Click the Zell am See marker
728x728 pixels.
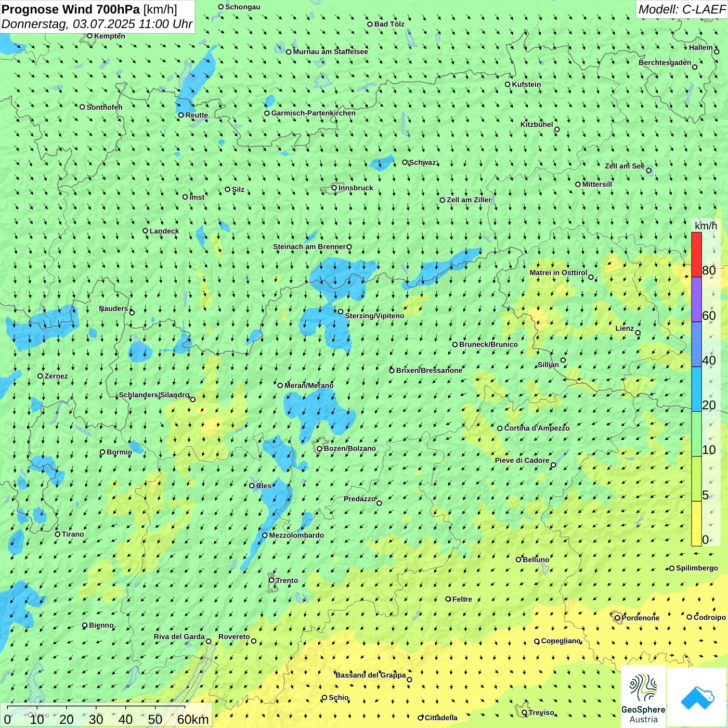[x=649, y=170]
